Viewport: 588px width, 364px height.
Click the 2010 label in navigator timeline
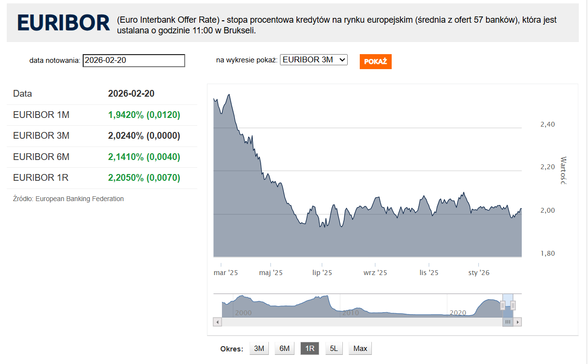351,313
